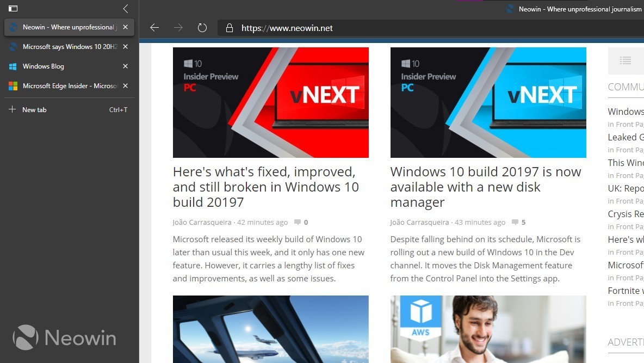Viewport: 644px width, 363px height.
Task: Click the Neowin logo in the sidebar
Action: coord(64,337)
